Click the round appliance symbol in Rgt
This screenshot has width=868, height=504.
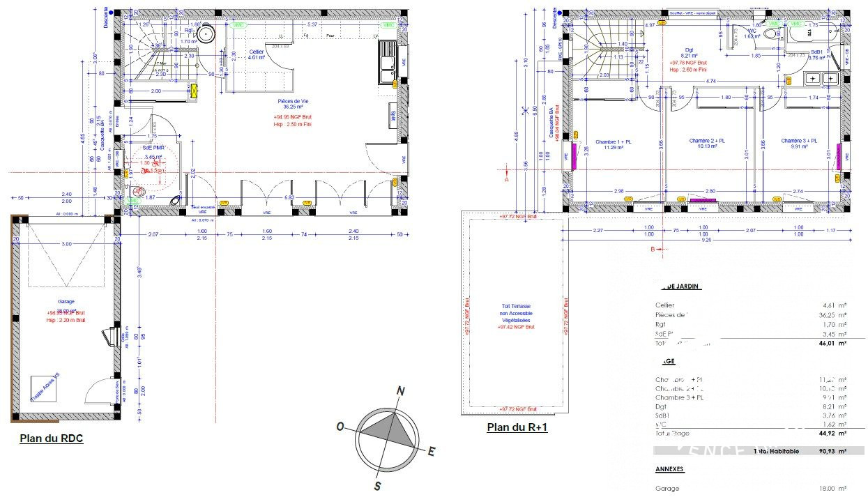pyautogui.click(x=206, y=32)
